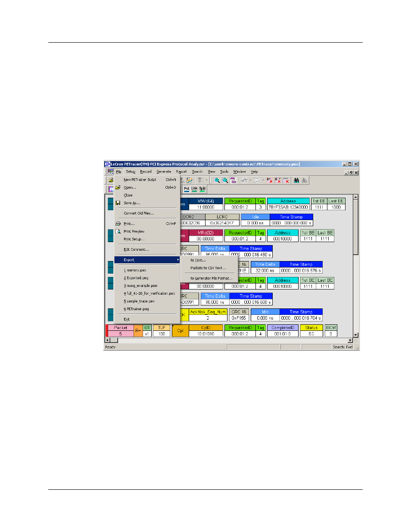
Task: Open the dropdown next to the display options icon
Action: (263, 180)
